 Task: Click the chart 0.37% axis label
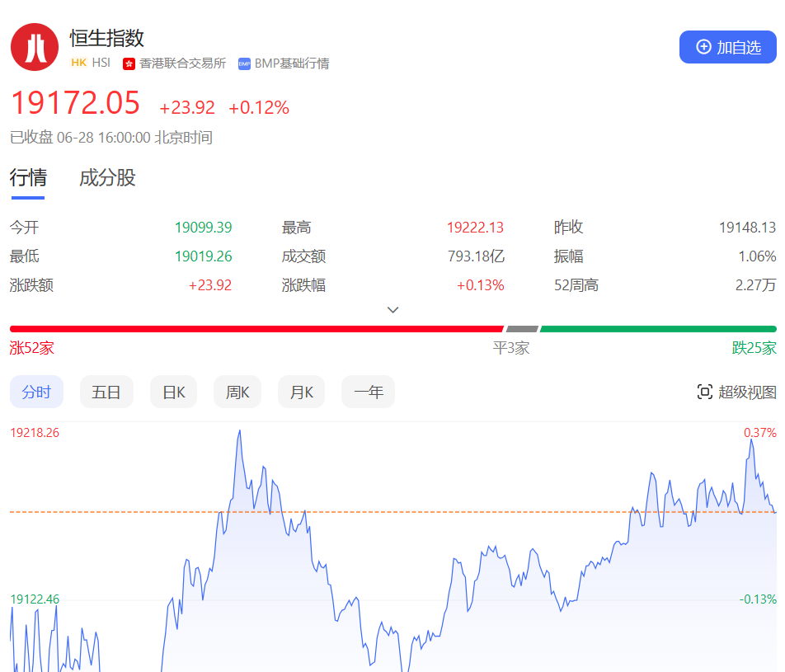pyautogui.click(x=760, y=433)
